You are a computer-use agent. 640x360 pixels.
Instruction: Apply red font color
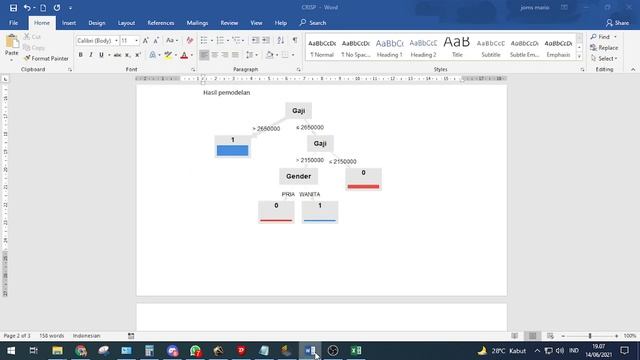(x=184, y=55)
